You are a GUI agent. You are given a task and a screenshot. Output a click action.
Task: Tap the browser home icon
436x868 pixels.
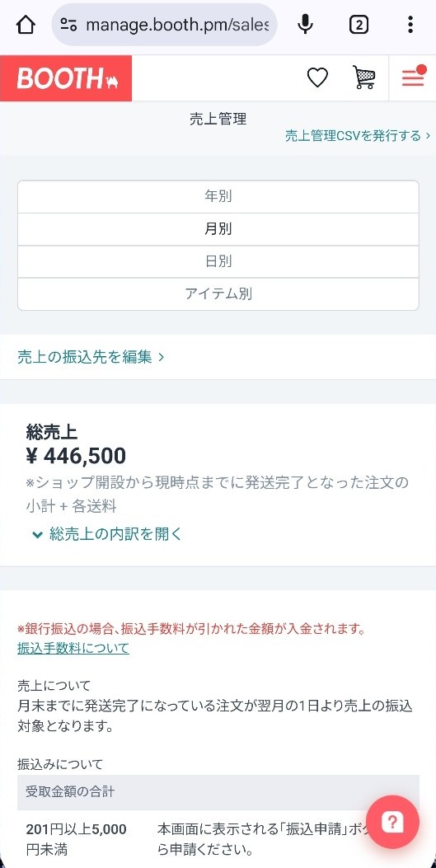click(26, 25)
